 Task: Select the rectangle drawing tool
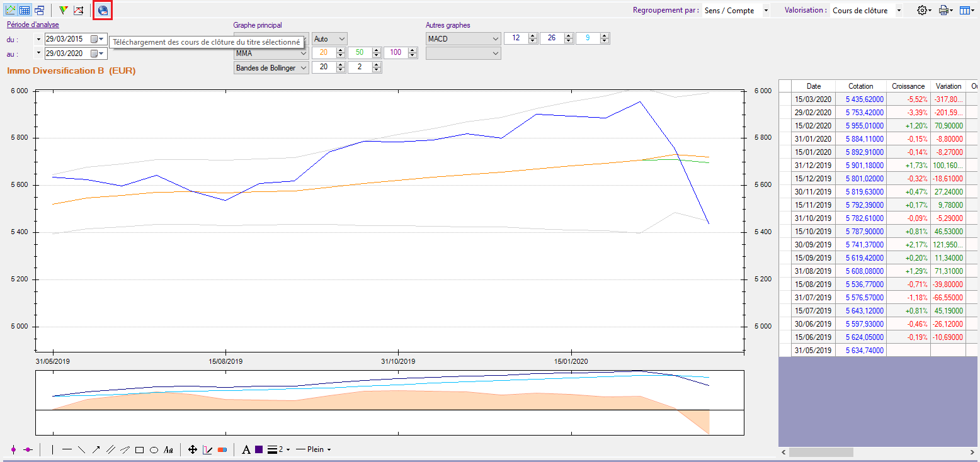[x=139, y=449]
